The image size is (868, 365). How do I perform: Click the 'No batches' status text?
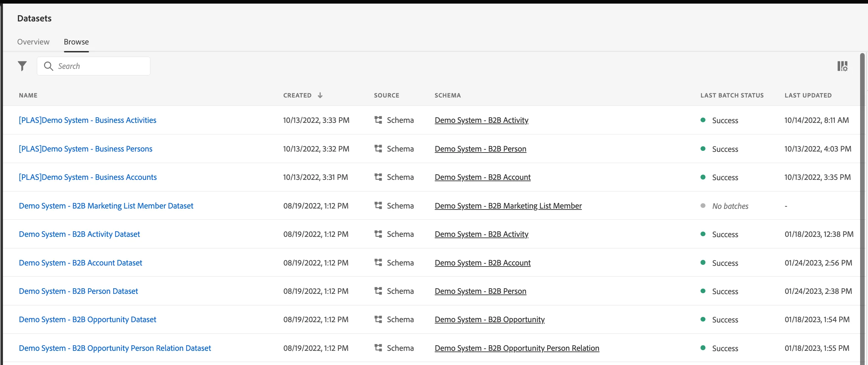(x=730, y=206)
